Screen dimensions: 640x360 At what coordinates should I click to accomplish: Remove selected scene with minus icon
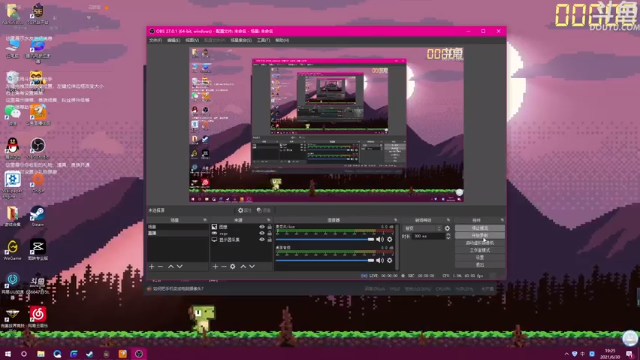pos(160,267)
